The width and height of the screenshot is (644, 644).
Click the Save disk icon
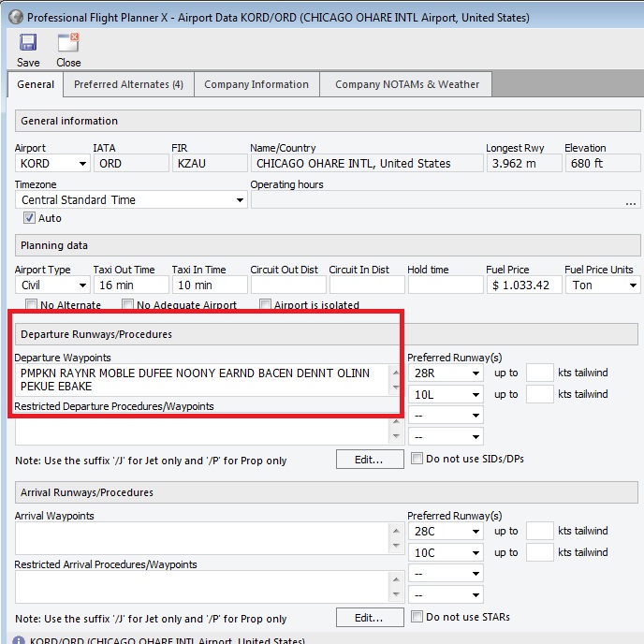(28, 43)
